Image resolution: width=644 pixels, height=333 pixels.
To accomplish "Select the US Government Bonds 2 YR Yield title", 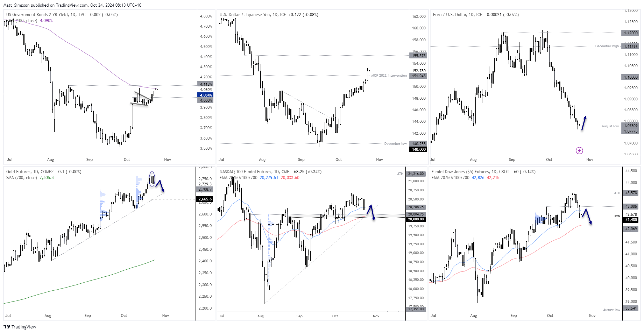I will point(37,15).
